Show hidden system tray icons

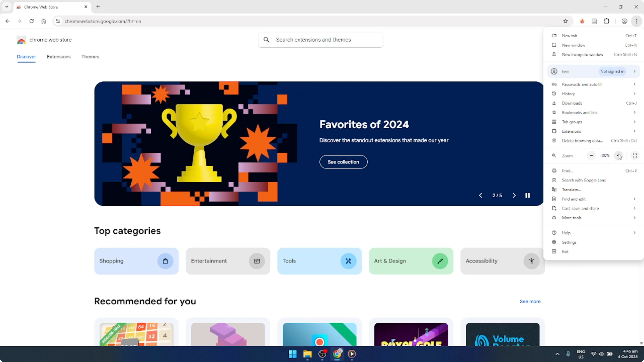558,354
